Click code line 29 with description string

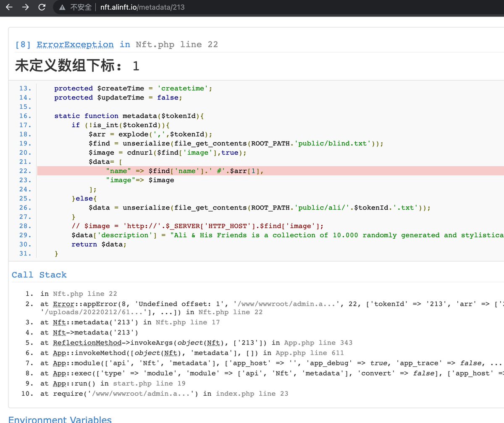pos(288,235)
